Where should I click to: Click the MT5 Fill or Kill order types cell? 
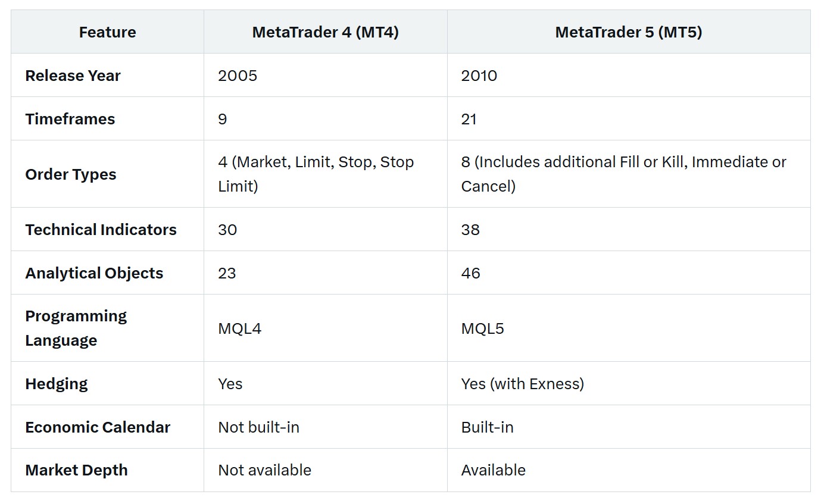pyautogui.click(x=624, y=174)
